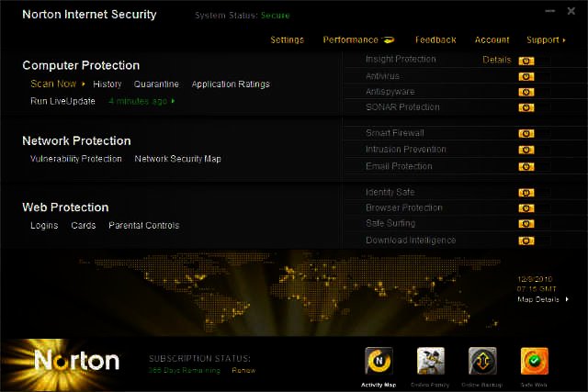Click the Download Intelligence label

coord(411,240)
